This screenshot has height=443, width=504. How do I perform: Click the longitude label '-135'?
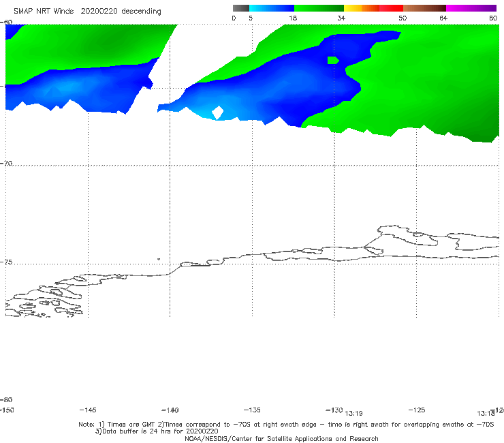click(252, 410)
